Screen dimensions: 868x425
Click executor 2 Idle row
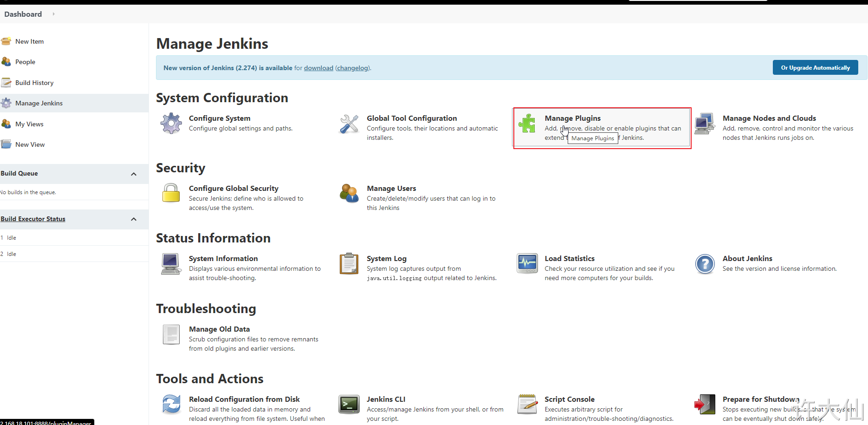[74, 254]
